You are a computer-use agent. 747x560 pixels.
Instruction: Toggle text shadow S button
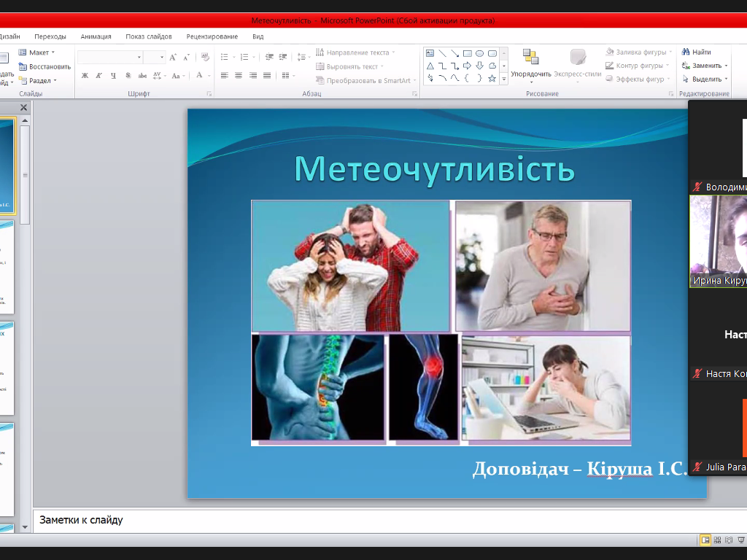128,75
